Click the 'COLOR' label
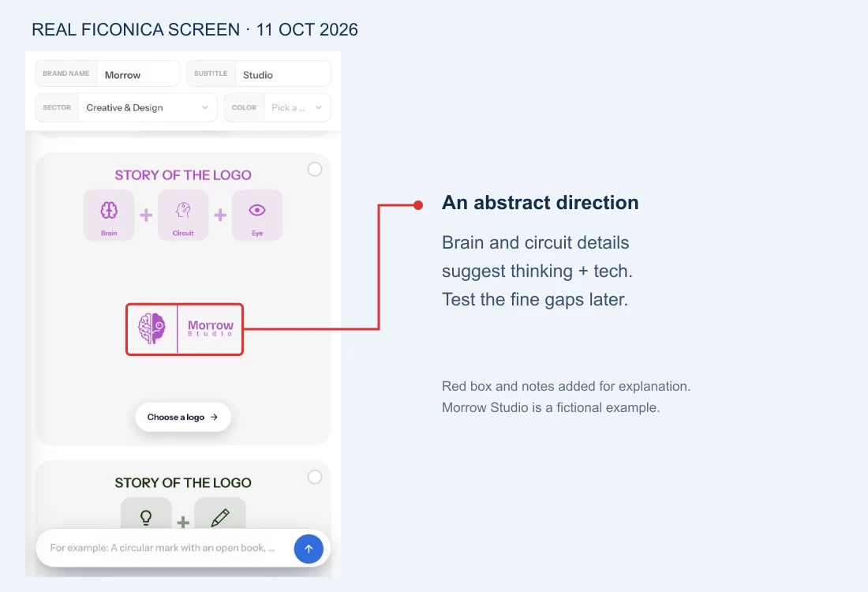The width and height of the screenshot is (868, 592). 244,107
